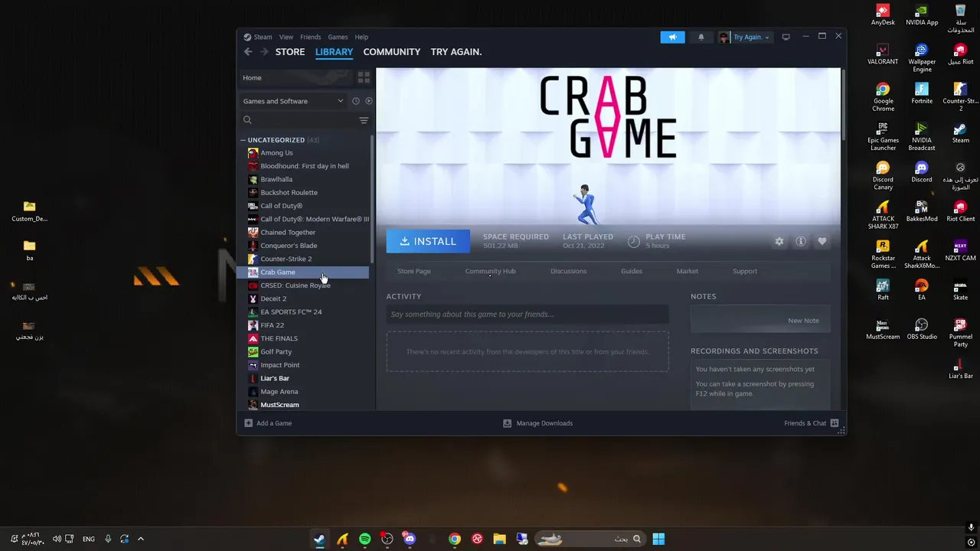This screenshot has width=980, height=551.
Task: Open the Friends menu
Action: point(310,37)
